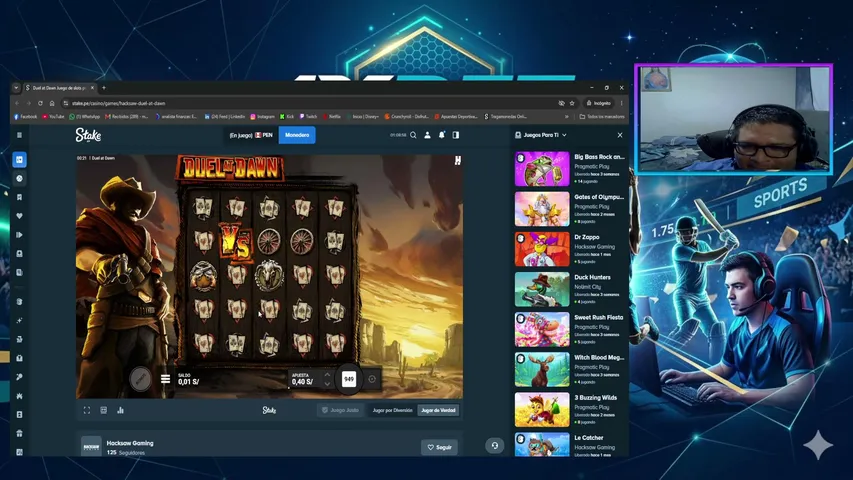Open the Kick bookmark
This screenshot has height=480, width=853.
287,116
